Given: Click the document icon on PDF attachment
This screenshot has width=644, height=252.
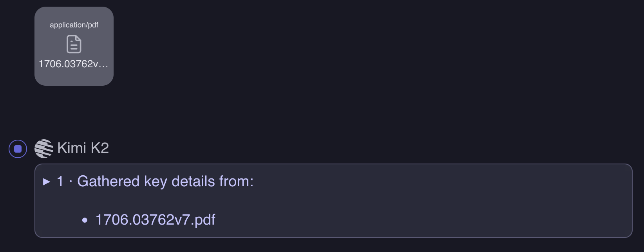Looking at the screenshot, I should point(74,44).
